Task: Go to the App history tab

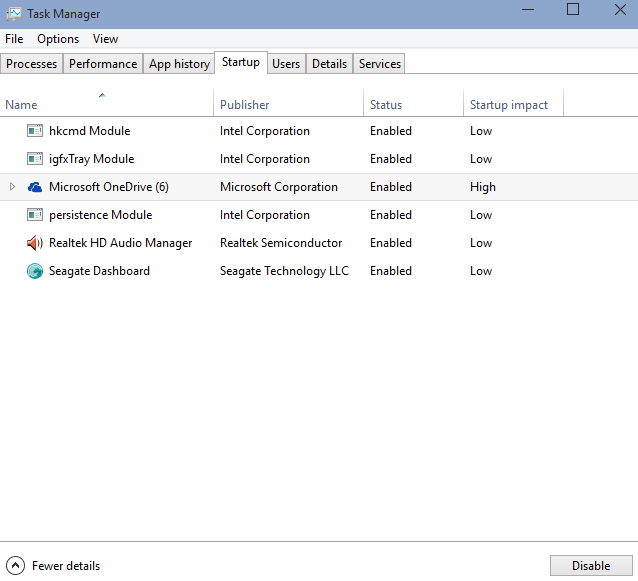Action: pos(179,64)
